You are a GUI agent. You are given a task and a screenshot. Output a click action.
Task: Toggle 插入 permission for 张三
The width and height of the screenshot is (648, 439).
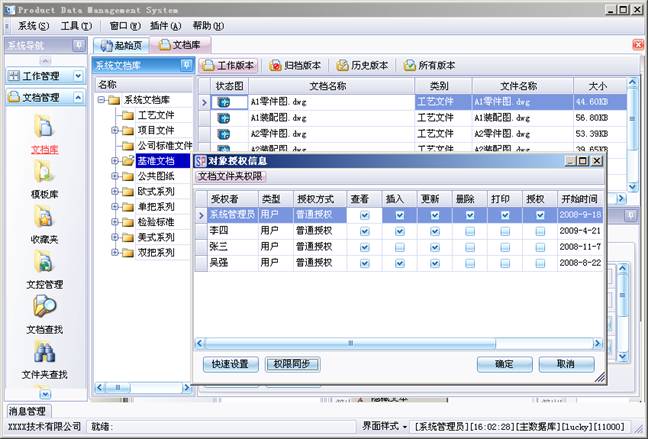(400, 247)
